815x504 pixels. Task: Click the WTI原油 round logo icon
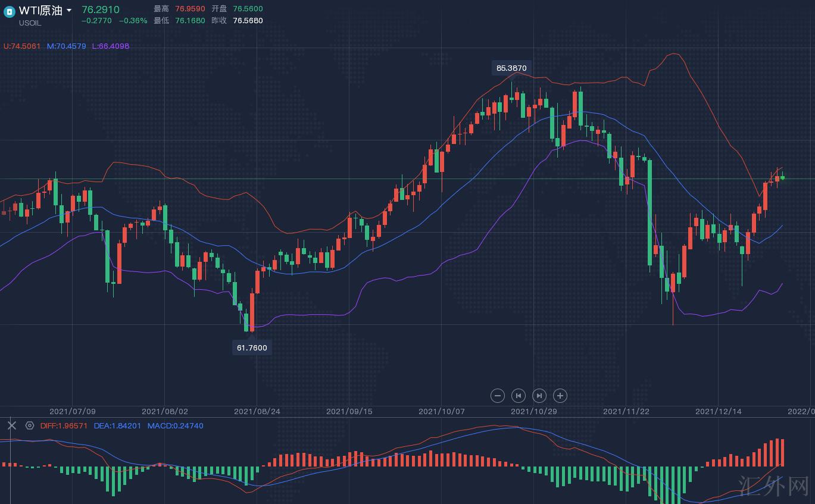pyautogui.click(x=9, y=11)
